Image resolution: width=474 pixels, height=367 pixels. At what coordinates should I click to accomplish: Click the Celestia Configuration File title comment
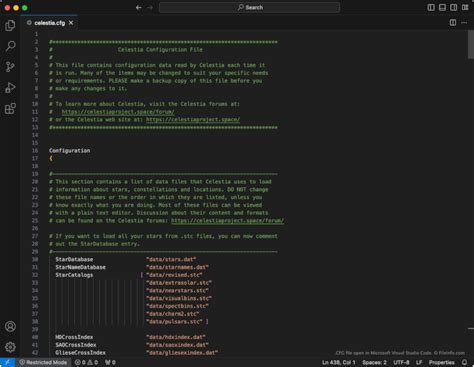tap(160, 49)
